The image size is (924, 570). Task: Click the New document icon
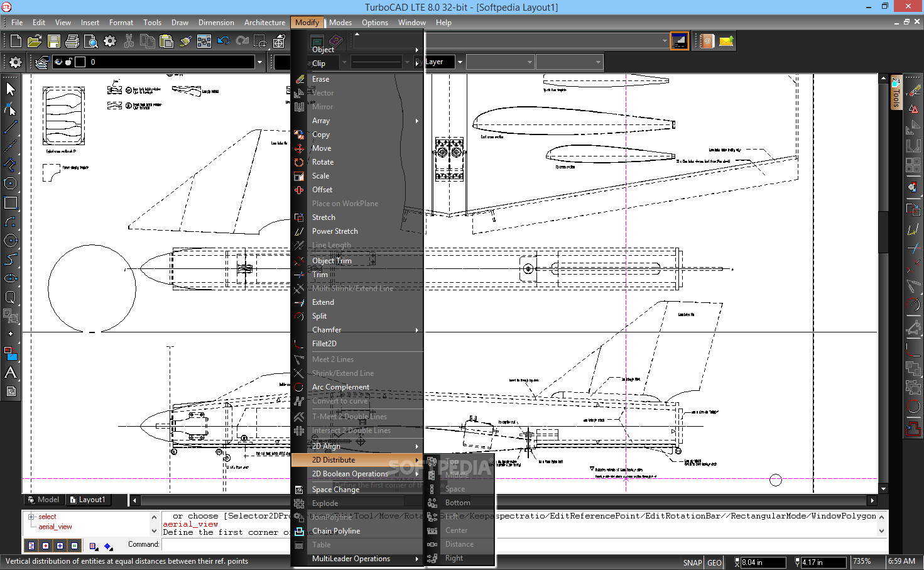[x=16, y=41]
